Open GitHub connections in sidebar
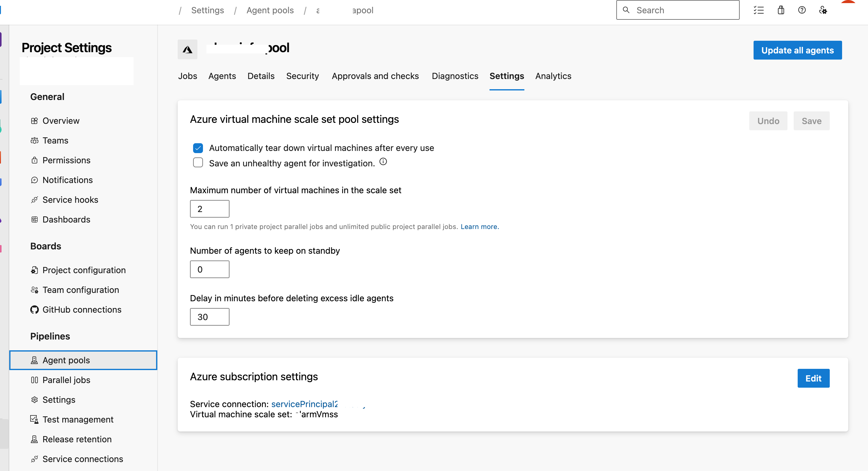Image resolution: width=868 pixels, height=471 pixels. 82,310
